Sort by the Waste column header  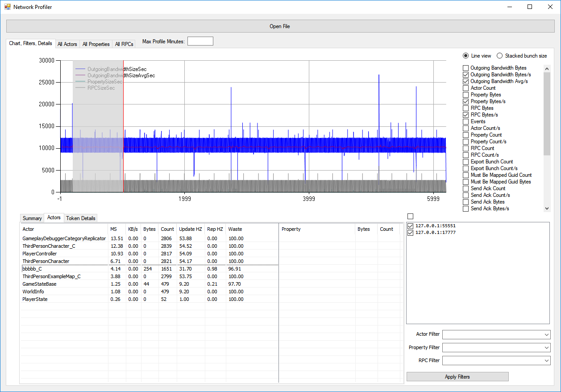coord(252,229)
